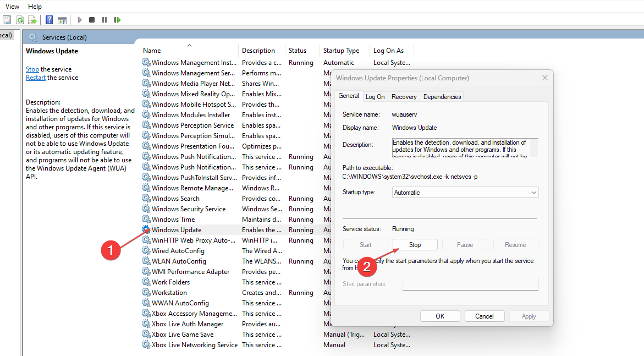This screenshot has height=356, width=644.
Task: Select the gear icon for Windows Mixed Reality Op...
Action: tap(146, 94)
